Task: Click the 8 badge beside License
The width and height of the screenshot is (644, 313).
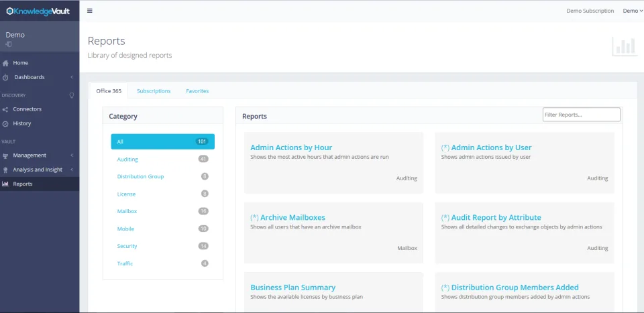Action: (x=205, y=194)
